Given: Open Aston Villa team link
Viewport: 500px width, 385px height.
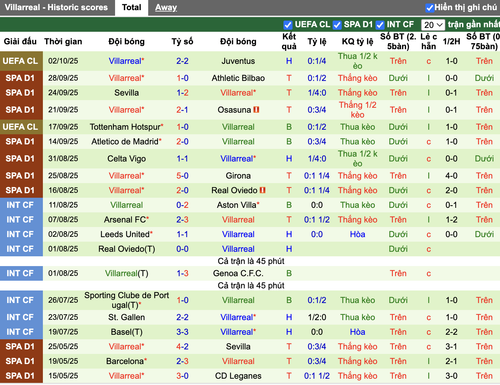Looking at the screenshot, I should (237, 205).
